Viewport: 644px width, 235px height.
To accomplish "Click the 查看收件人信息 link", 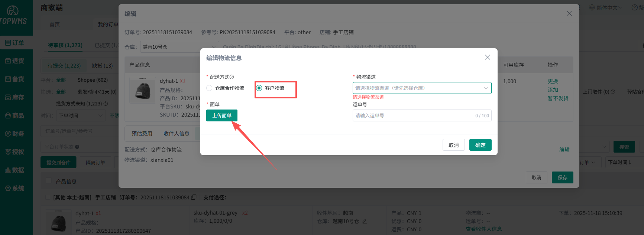I will [483, 229].
